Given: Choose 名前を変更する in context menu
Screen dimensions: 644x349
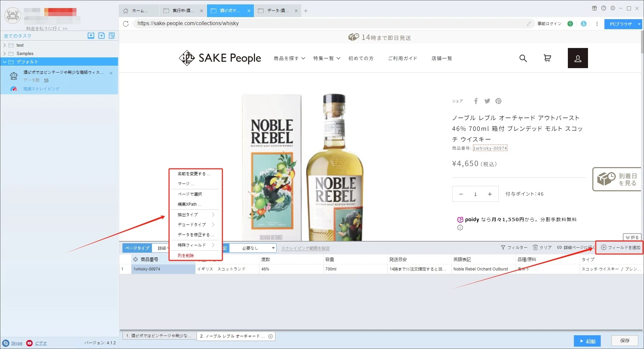Looking at the screenshot, I should pyautogui.click(x=194, y=174).
